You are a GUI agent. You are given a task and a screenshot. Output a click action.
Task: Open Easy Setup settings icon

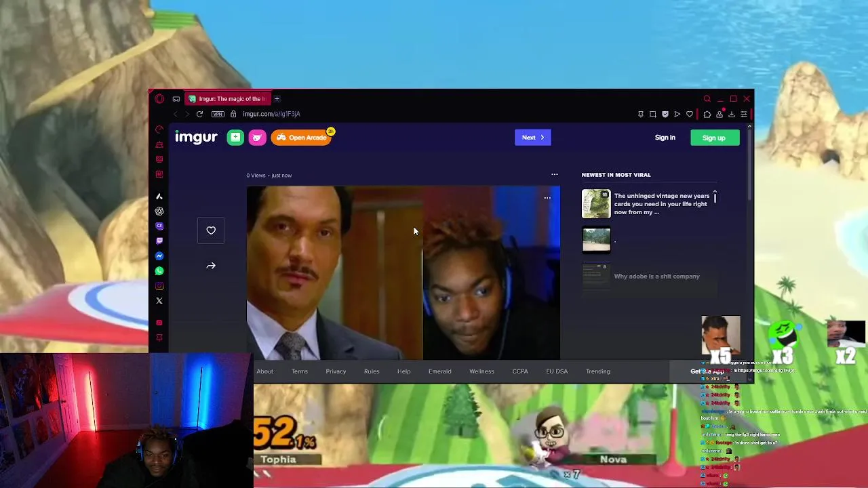coord(744,114)
